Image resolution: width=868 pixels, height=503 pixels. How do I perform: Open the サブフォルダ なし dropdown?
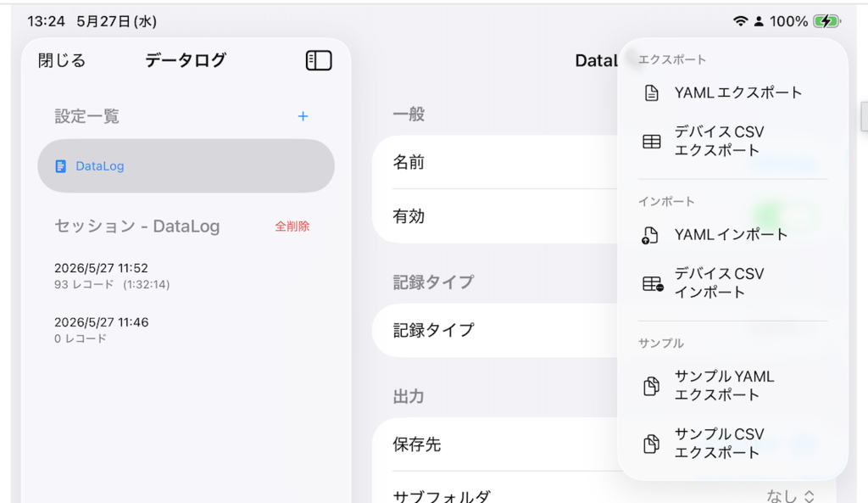pos(791,496)
